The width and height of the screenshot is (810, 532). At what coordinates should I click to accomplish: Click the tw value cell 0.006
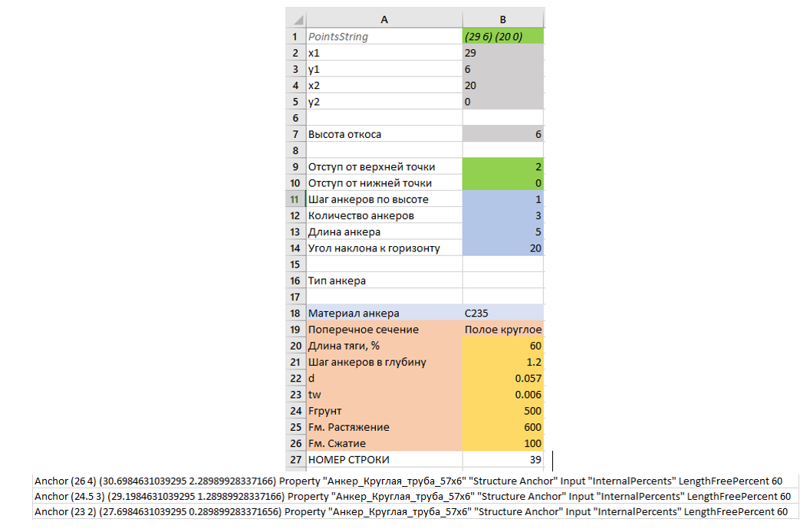point(502,395)
